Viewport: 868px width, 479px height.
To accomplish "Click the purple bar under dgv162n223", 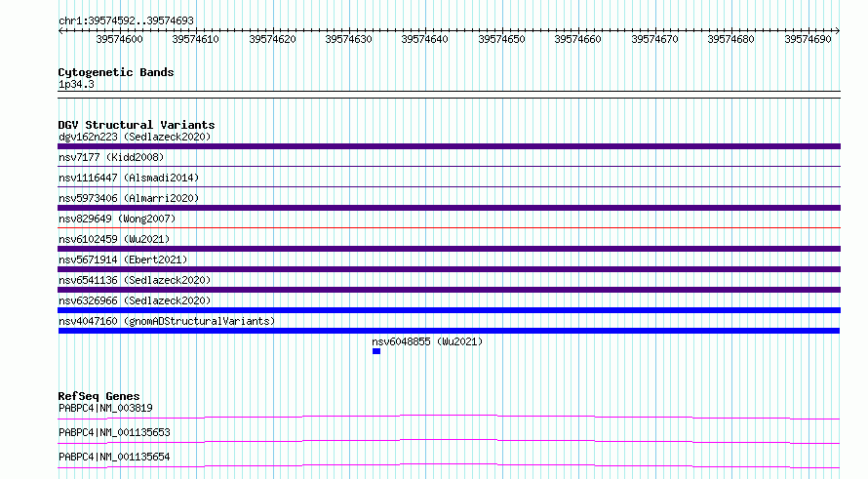I will pos(449,146).
